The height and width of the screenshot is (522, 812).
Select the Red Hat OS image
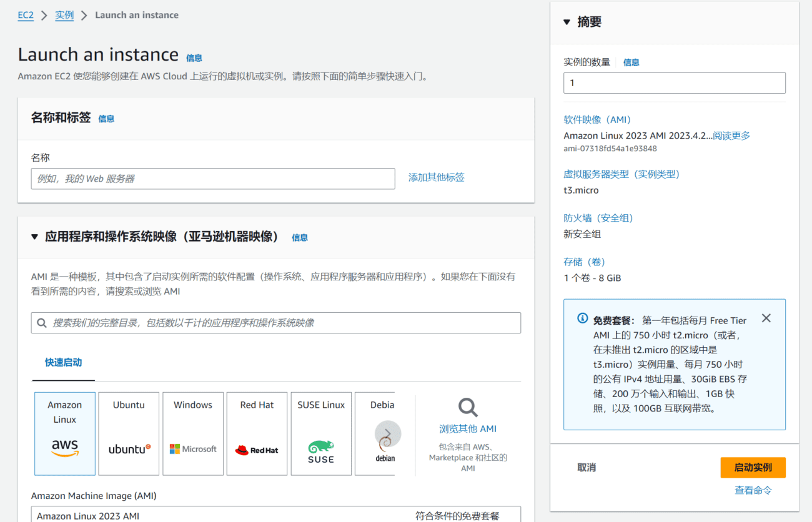click(257, 433)
